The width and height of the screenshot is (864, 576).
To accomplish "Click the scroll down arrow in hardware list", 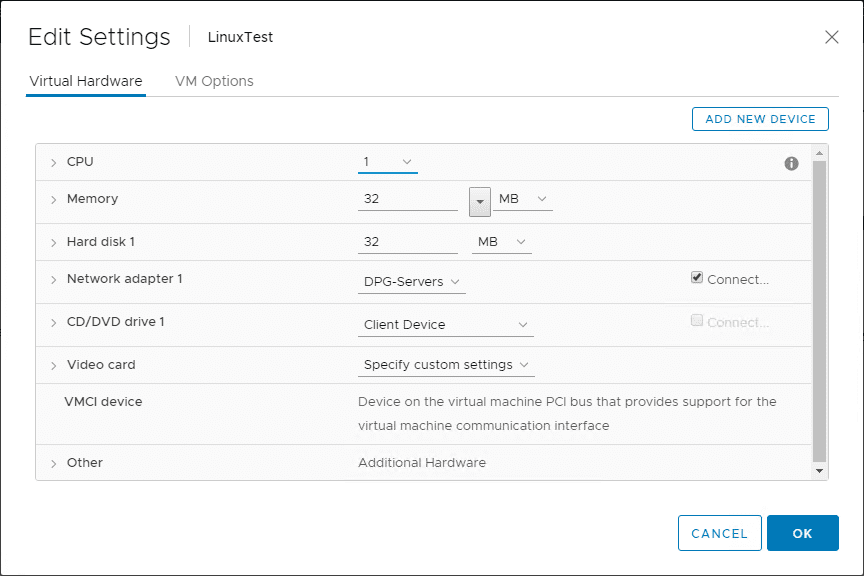I will (819, 471).
